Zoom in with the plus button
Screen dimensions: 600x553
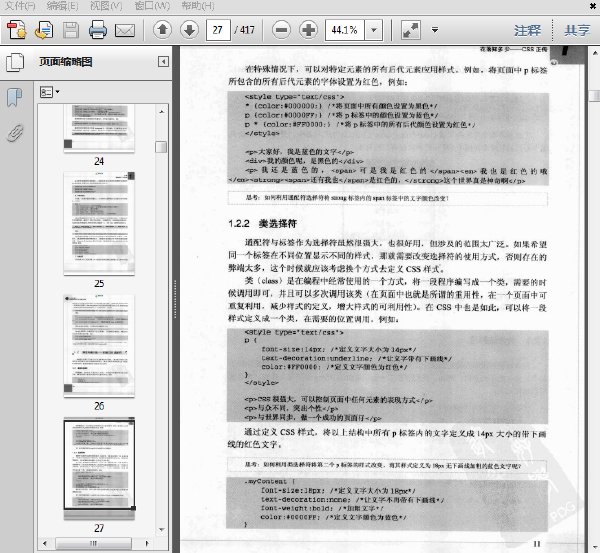click(308, 29)
